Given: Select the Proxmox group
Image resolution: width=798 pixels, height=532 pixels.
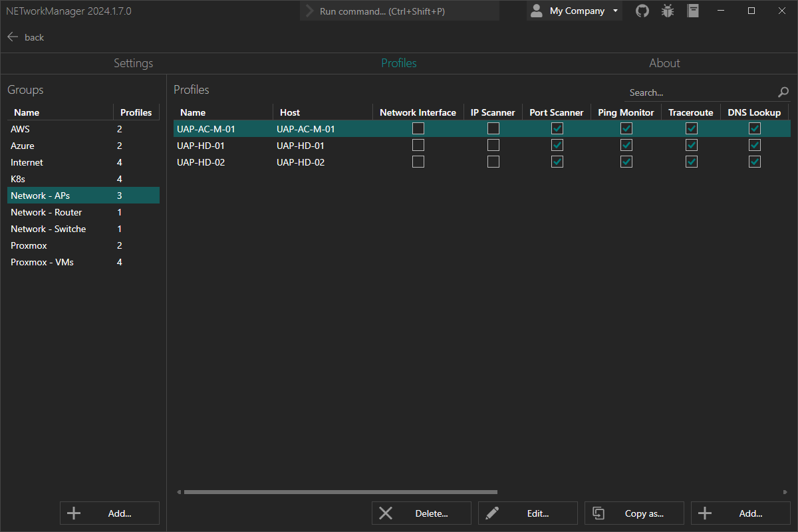Looking at the screenshot, I should click(x=83, y=245).
